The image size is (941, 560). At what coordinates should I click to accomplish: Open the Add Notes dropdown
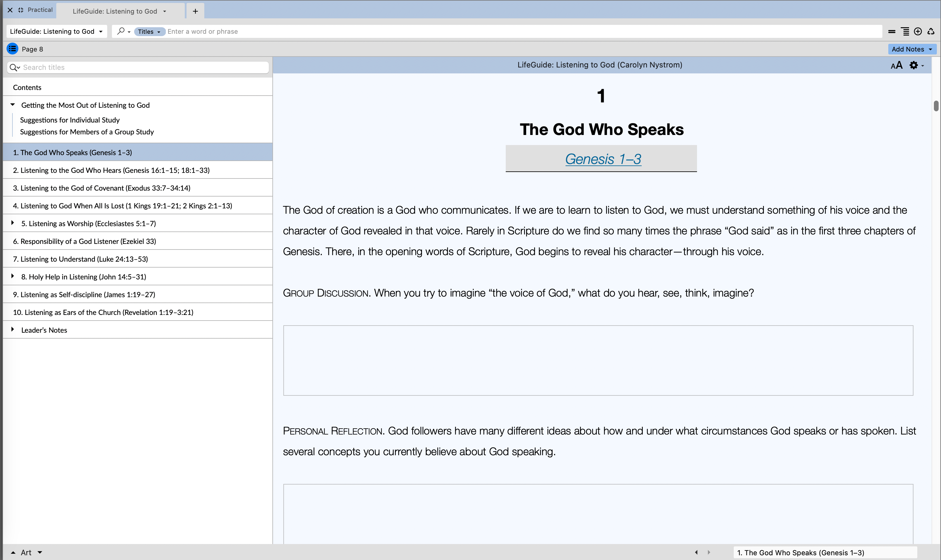912,49
